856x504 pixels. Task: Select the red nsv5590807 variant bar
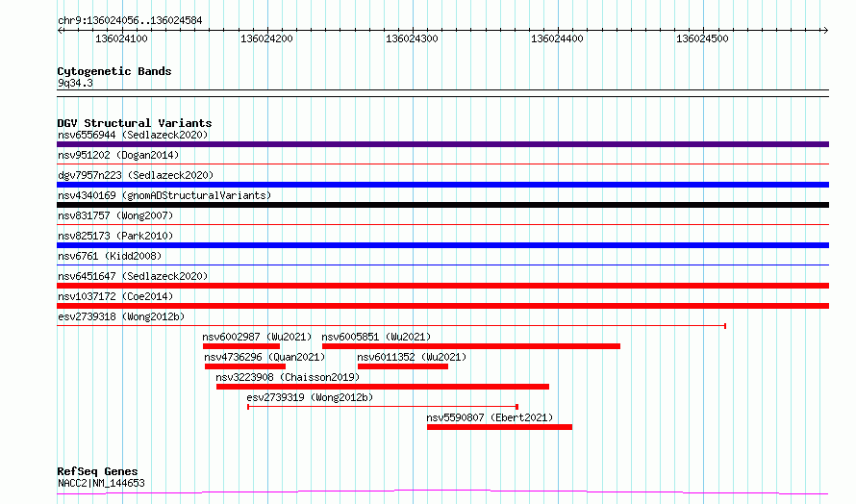tap(499, 427)
